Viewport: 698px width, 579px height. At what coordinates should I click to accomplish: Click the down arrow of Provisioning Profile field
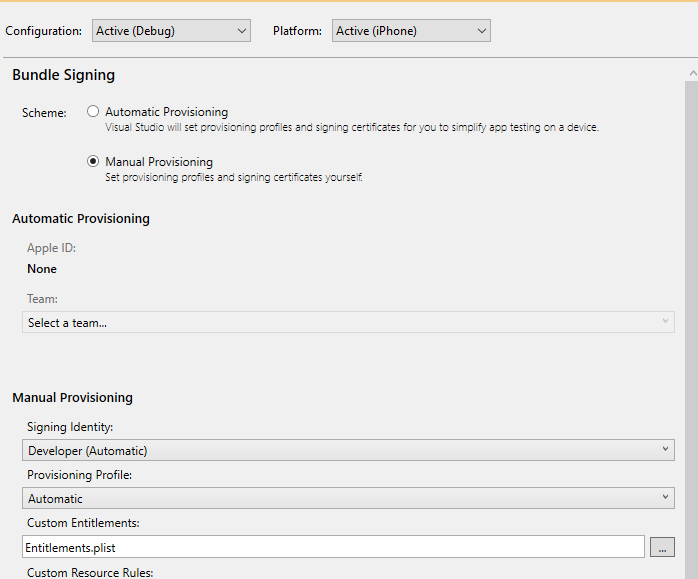pyautogui.click(x=665, y=497)
